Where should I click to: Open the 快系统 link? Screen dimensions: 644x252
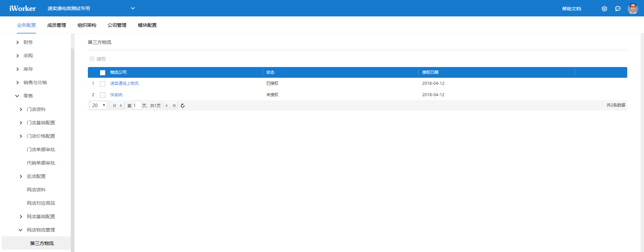point(116,95)
